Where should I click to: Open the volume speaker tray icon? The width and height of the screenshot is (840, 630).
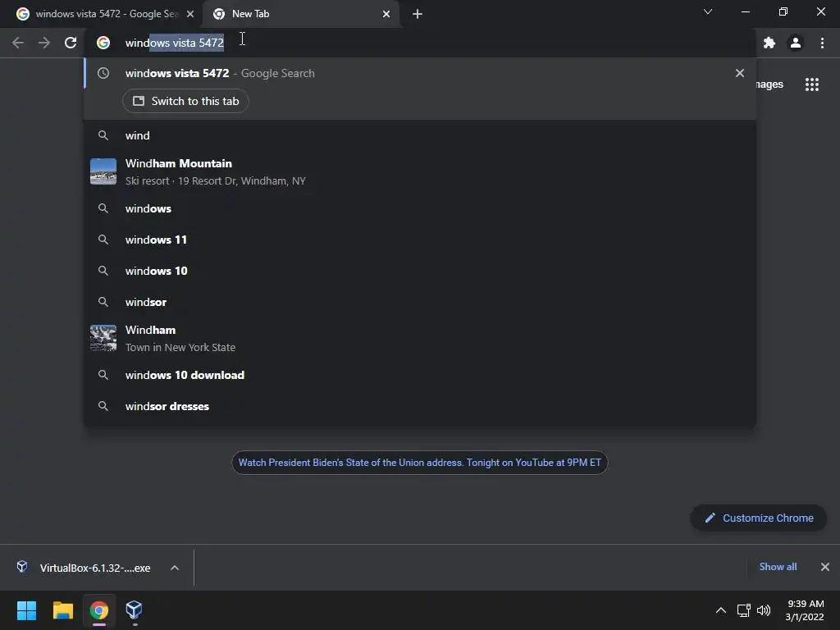[x=764, y=610]
